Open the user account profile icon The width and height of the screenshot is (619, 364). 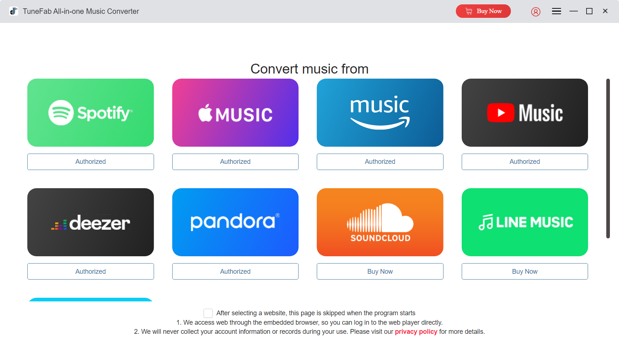[536, 11]
